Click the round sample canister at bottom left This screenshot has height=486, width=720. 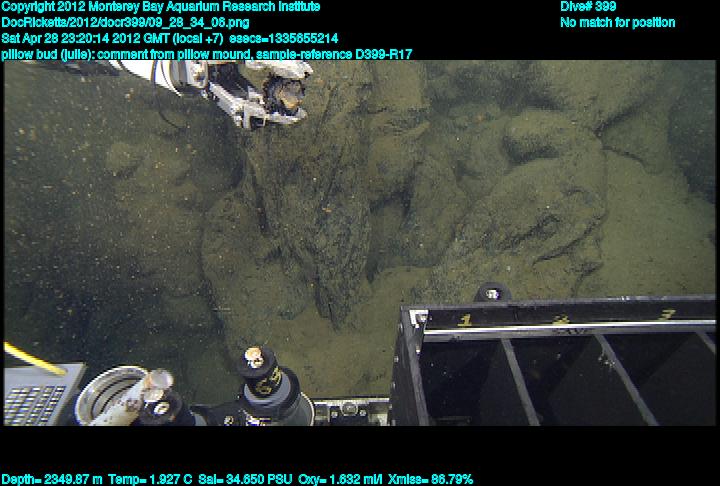point(108,393)
